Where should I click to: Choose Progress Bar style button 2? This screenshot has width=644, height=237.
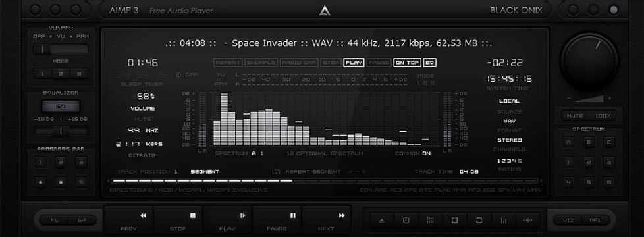(61, 162)
